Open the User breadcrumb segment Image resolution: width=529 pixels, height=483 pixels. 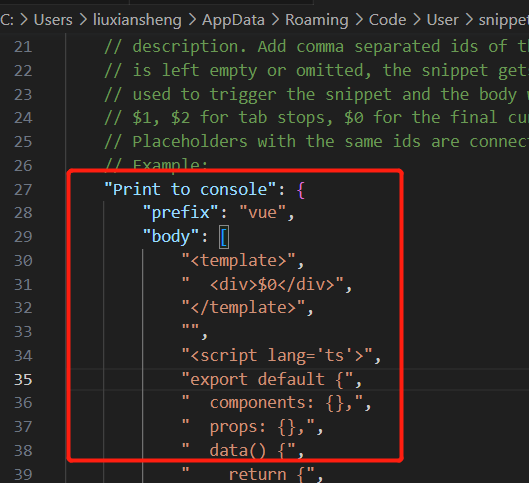(443, 20)
